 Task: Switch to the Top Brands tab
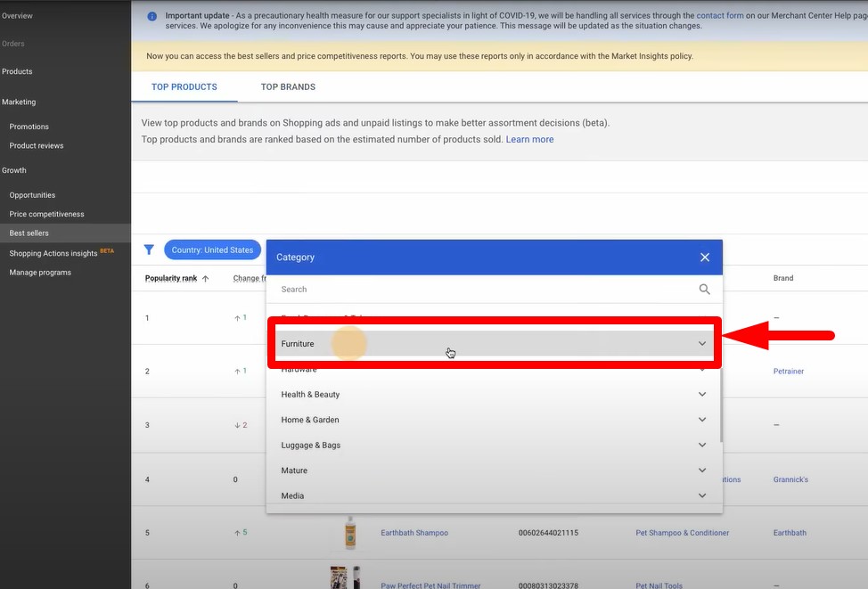pyautogui.click(x=288, y=87)
